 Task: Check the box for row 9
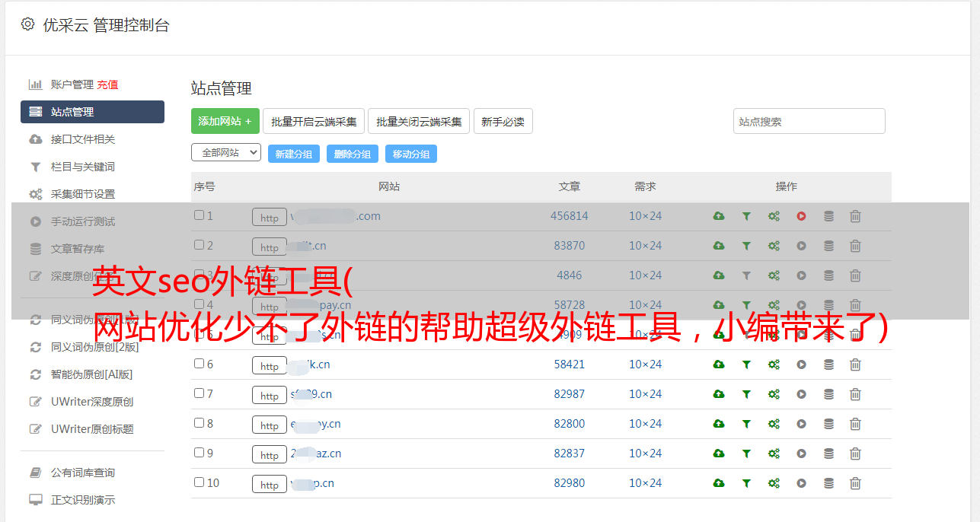tap(199, 453)
